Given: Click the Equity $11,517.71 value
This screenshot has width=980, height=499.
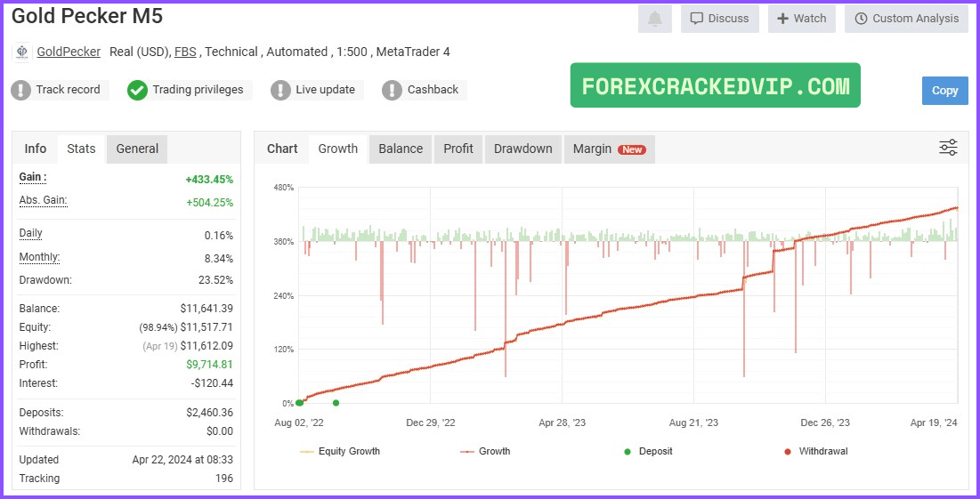Looking at the screenshot, I should point(207,327).
